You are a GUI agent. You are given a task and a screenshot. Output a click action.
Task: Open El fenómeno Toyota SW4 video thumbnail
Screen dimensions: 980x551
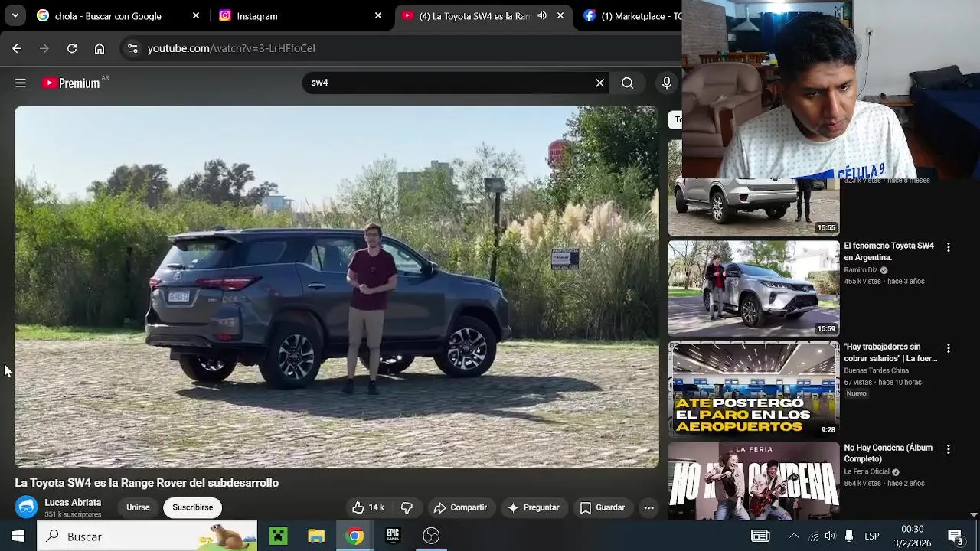pos(753,289)
